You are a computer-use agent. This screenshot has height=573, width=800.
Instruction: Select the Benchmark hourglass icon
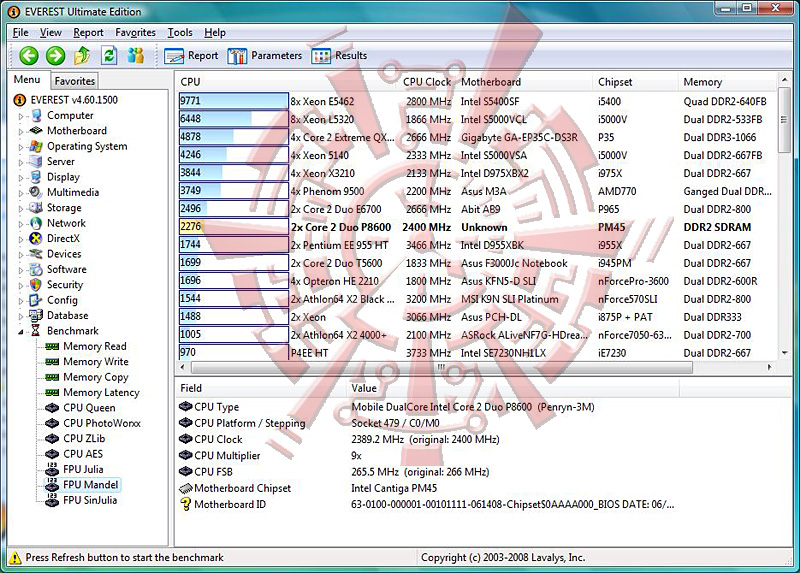coord(36,331)
